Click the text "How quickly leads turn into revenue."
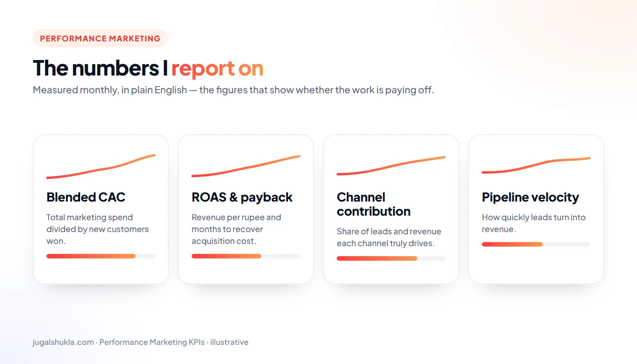 point(534,223)
